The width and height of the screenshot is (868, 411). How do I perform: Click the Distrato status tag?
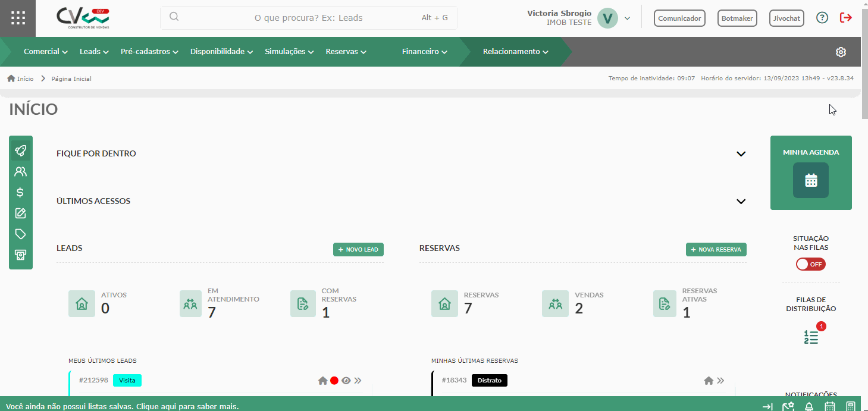tap(490, 380)
